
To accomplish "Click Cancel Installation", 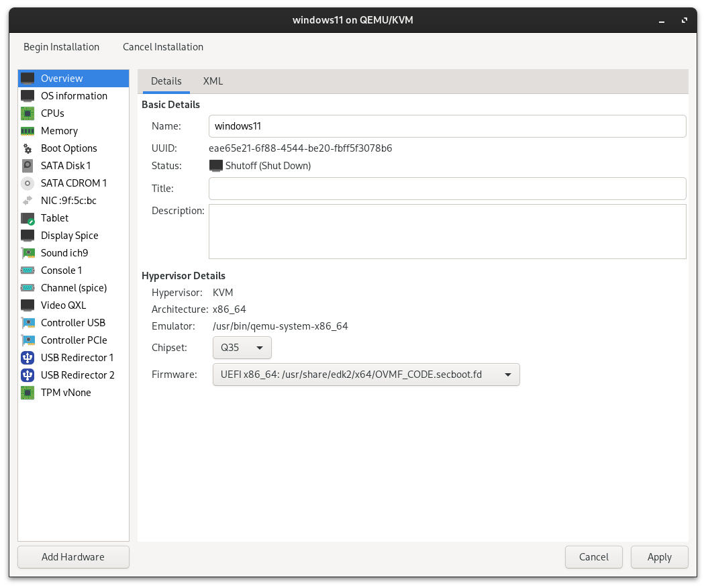I will pyautogui.click(x=163, y=47).
